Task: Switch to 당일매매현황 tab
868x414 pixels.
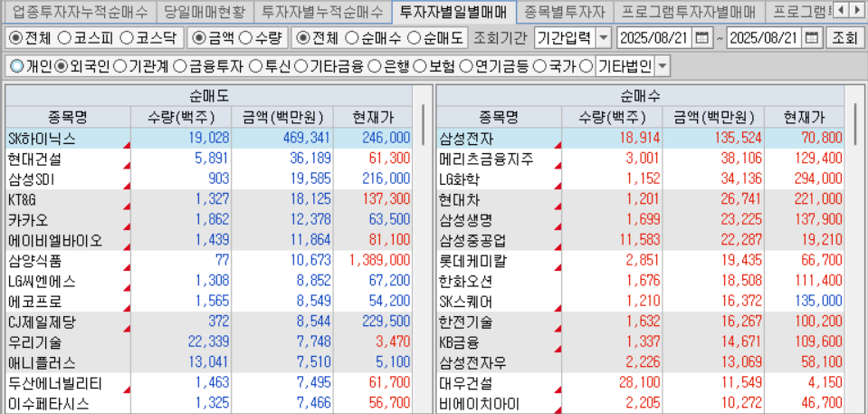Action: point(205,11)
